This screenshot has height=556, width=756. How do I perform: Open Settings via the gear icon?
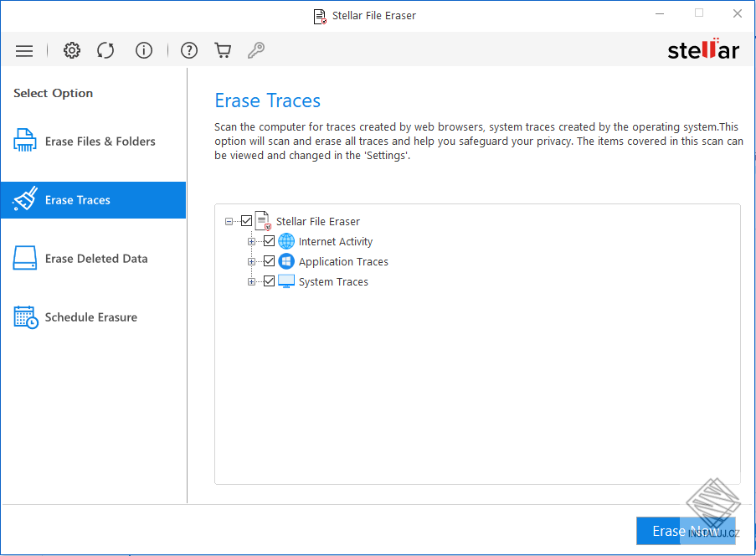click(72, 50)
